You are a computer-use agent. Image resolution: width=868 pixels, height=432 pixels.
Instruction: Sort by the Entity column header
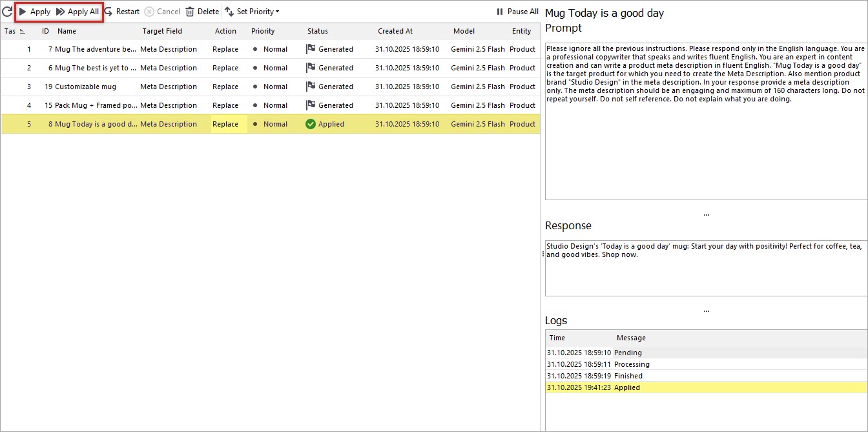click(x=522, y=31)
